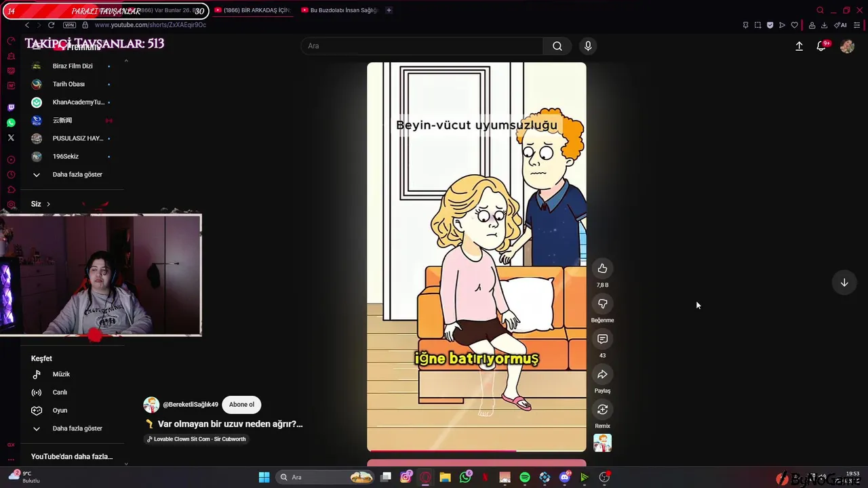The image size is (868, 488).
Task: Open X (Twitter) in the Opera sidebar
Action: tap(11, 138)
